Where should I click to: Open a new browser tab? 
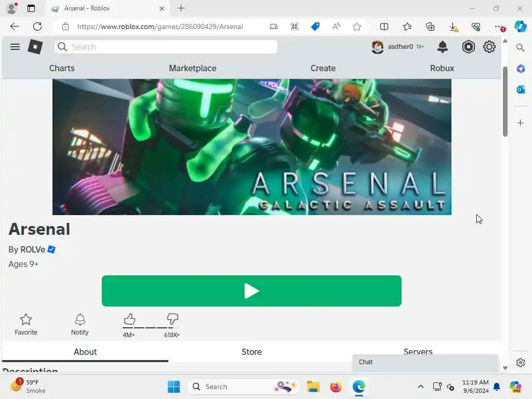(181, 8)
